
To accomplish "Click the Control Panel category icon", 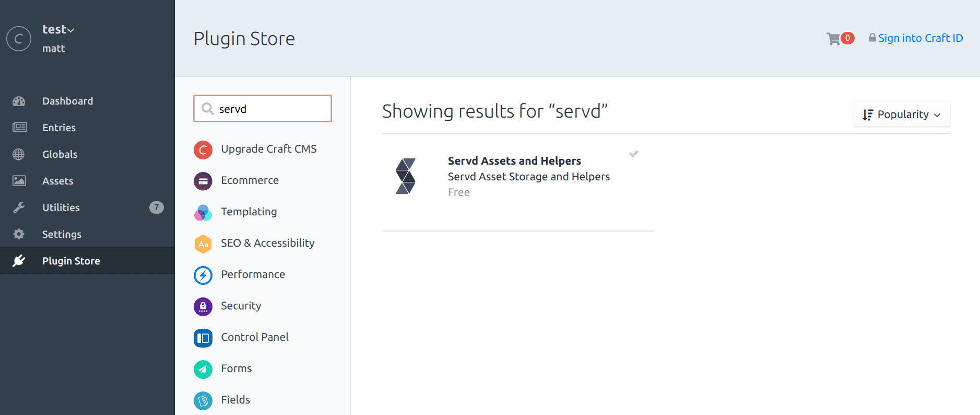I will pyautogui.click(x=203, y=338).
